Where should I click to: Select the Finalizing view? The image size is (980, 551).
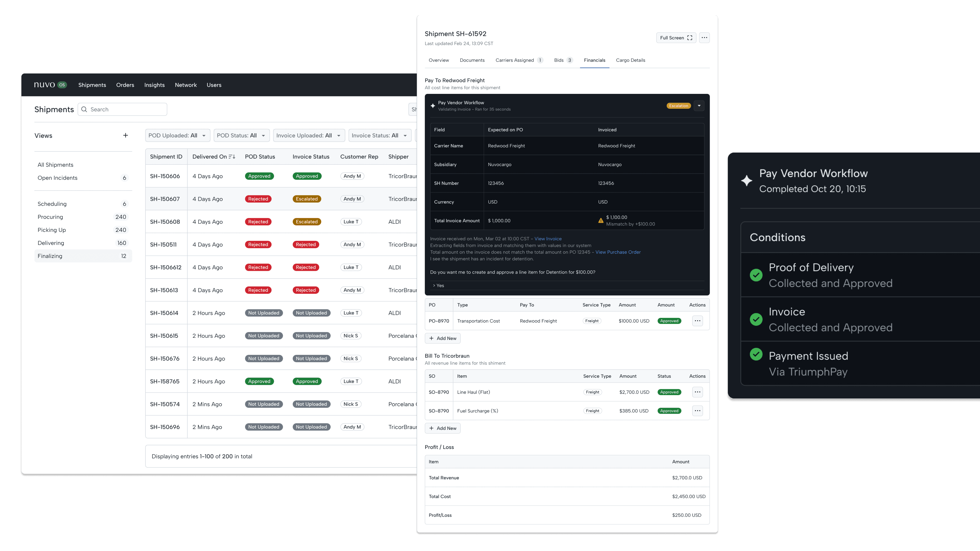pos(83,256)
